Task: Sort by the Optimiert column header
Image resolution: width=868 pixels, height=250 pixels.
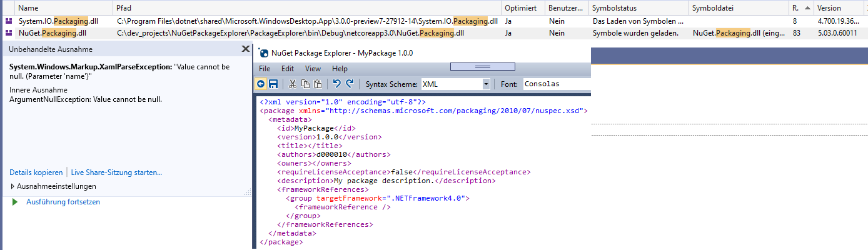Action: pyautogui.click(x=523, y=8)
